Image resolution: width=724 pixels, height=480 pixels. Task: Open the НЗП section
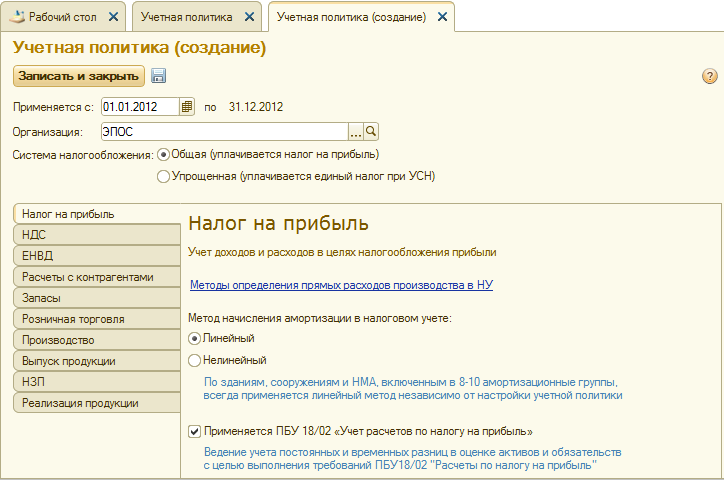[97, 382]
